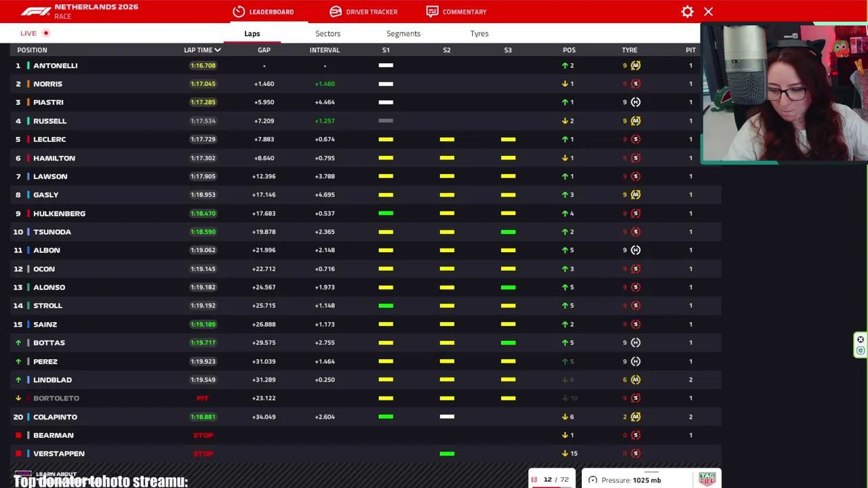
Task: Select driver TSUNODA in the leaderboard
Action: click(x=52, y=232)
